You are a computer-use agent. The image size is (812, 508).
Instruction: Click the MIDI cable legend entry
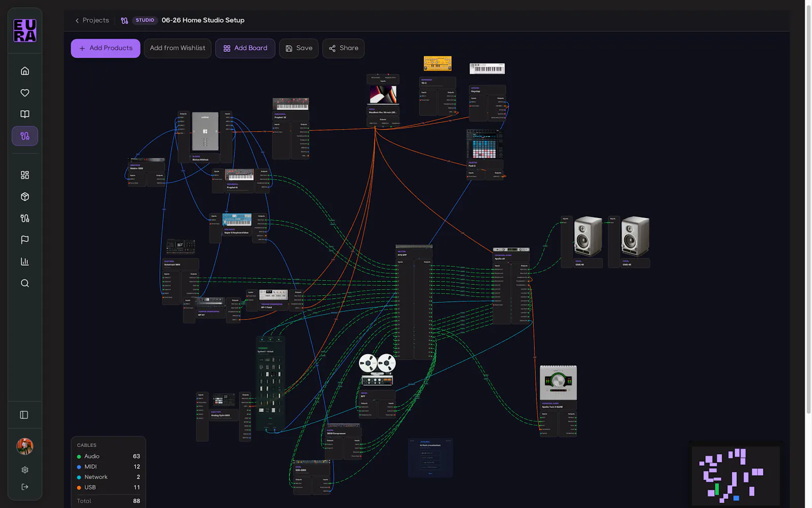click(109, 466)
